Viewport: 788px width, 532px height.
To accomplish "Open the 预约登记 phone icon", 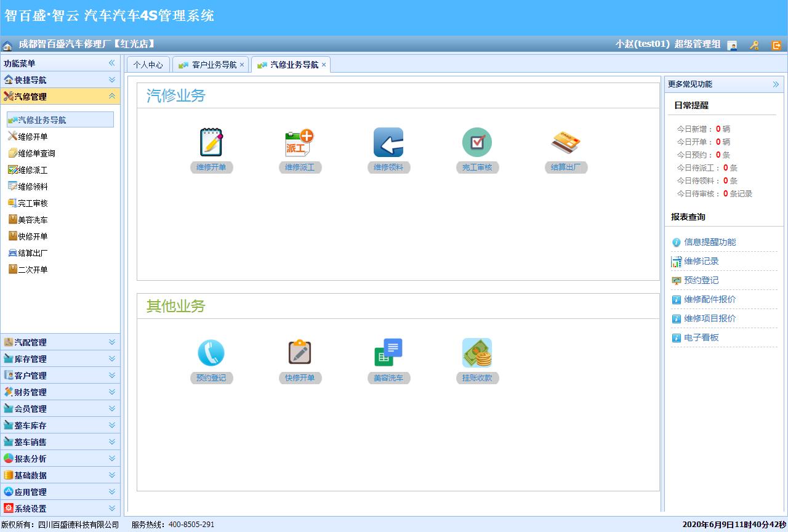I will [211, 353].
